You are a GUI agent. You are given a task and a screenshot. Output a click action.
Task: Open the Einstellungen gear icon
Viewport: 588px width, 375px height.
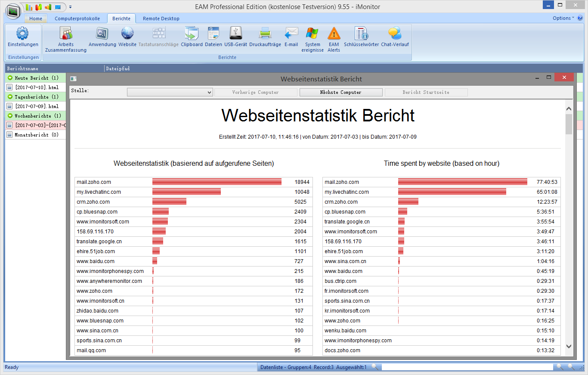click(x=22, y=34)
